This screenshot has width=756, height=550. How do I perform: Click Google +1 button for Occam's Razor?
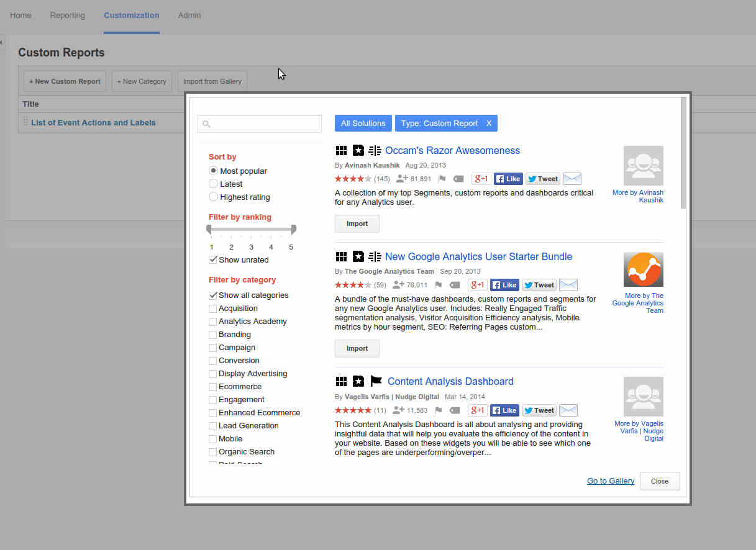coord(481,179)
